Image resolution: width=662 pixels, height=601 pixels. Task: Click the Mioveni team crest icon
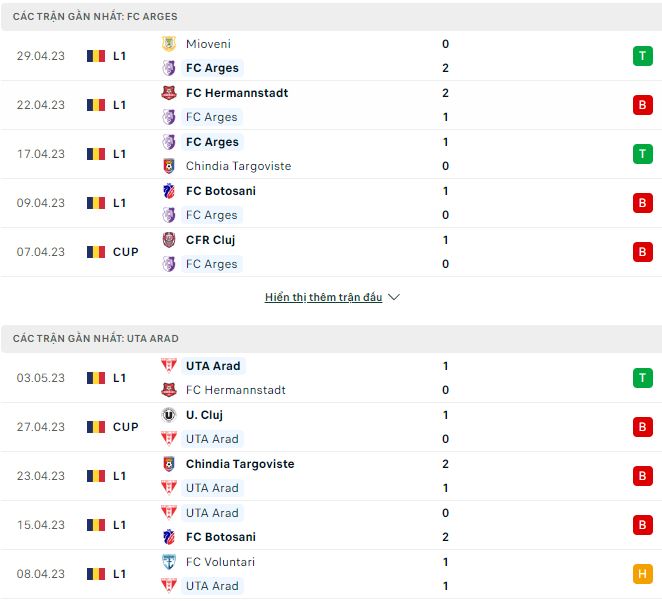(x=168, y=44)
